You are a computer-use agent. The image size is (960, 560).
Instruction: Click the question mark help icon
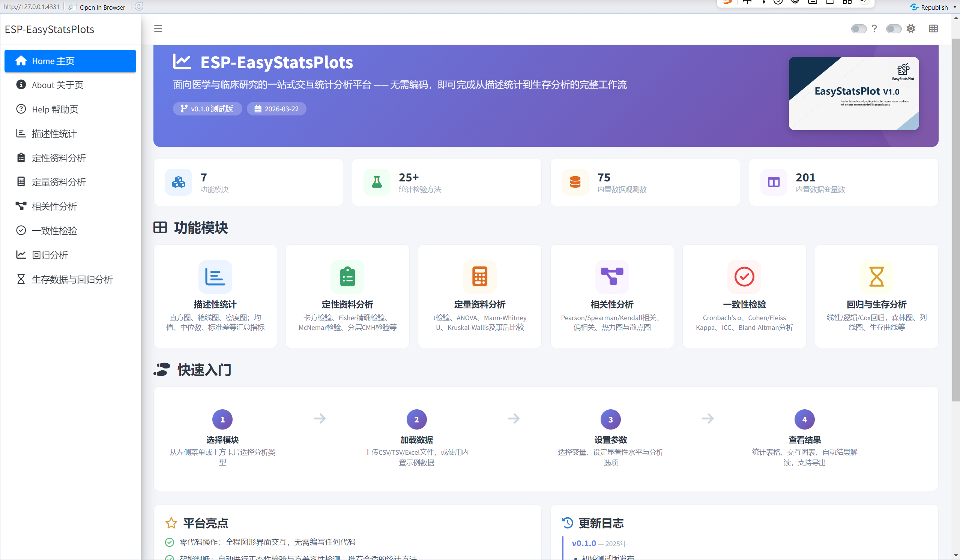[x=874, y=28]
